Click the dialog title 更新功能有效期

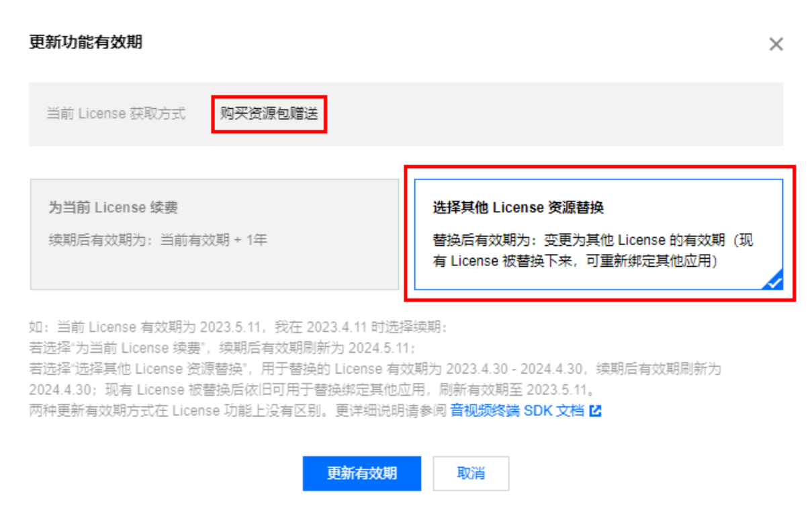tap(86, 42)
